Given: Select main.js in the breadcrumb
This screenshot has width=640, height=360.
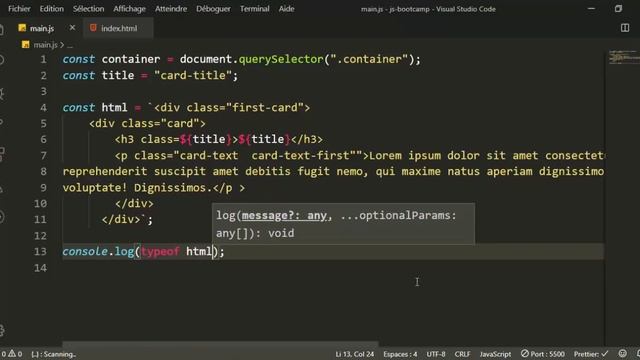Looking at the screenshot, I should [45, 44].
